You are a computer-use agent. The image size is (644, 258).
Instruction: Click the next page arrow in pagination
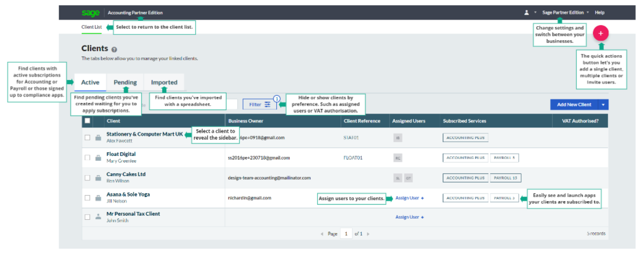tap(368, 234)
